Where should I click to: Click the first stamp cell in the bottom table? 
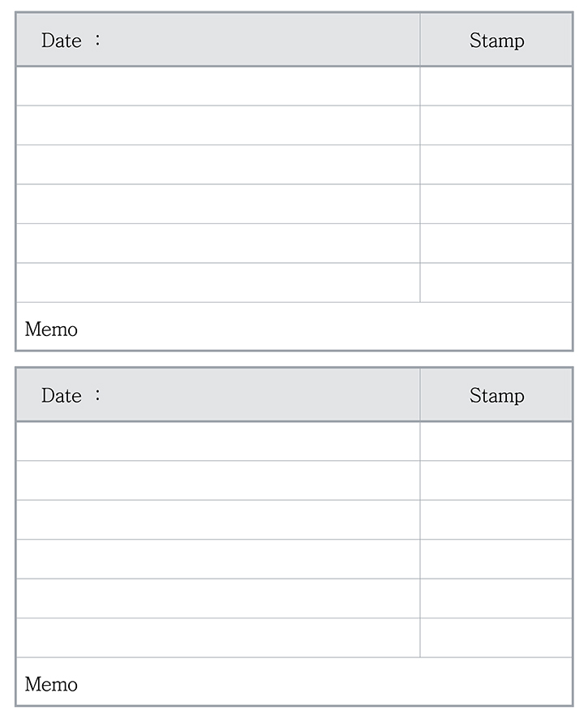(496, 441)
